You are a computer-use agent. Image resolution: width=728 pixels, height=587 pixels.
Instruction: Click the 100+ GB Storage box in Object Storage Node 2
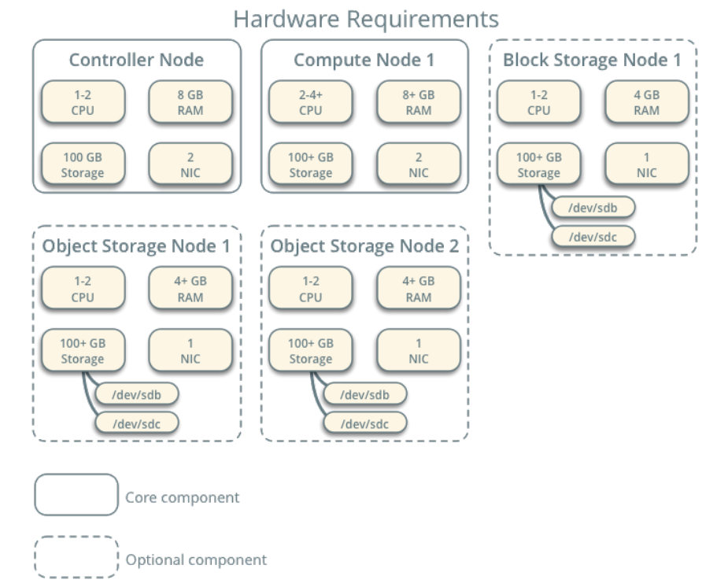(x=310, y=349)
